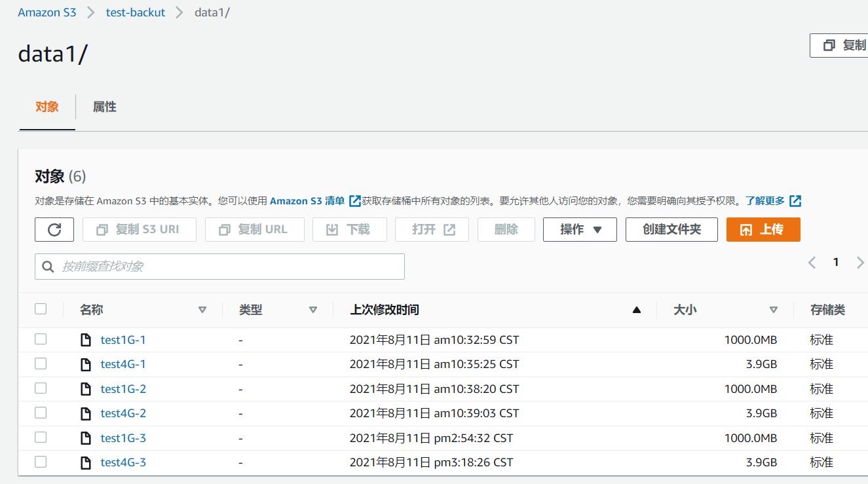This screenshot has height=484, width=868.
Task: Open object test1G-2
Action: [123, 389]
